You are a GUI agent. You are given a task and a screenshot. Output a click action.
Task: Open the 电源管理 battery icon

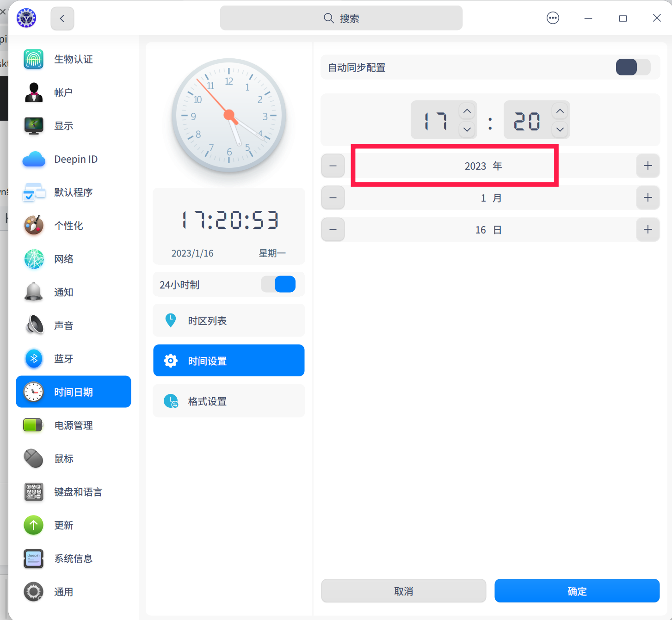[34, 425]
